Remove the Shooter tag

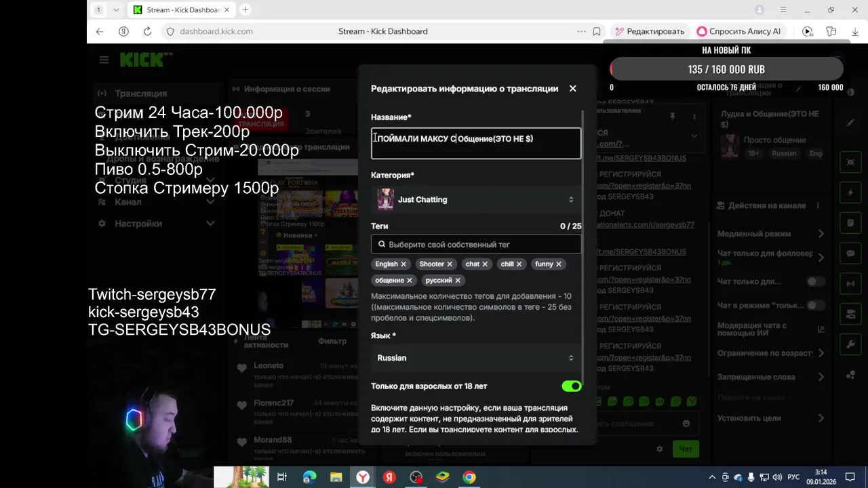coord(450,264)
